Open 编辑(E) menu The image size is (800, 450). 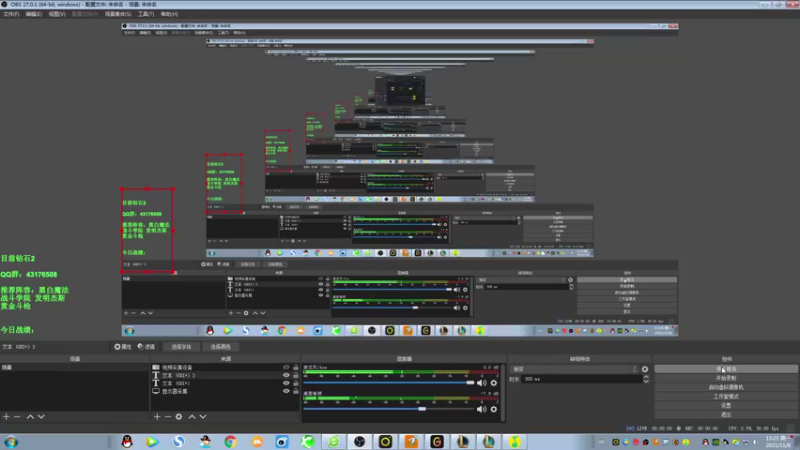click(x=34, y=14)
